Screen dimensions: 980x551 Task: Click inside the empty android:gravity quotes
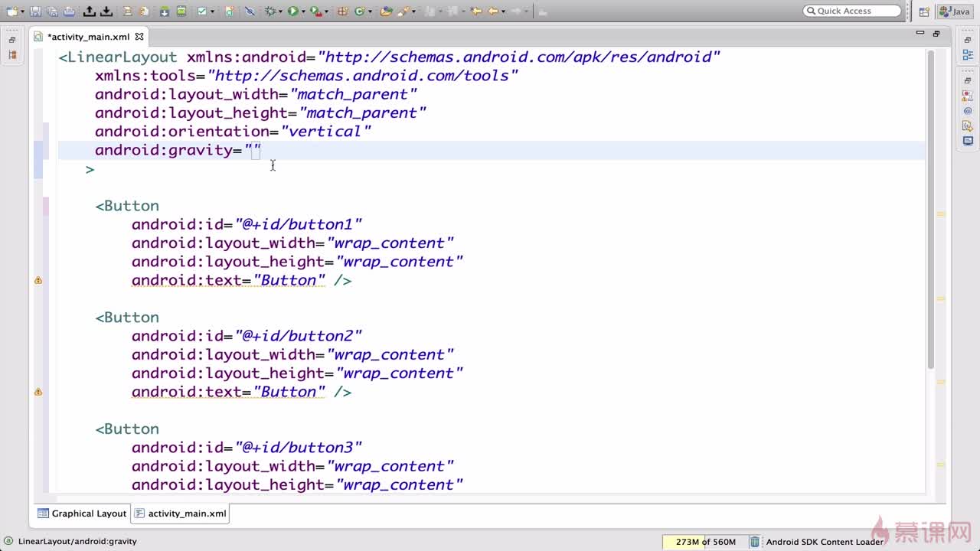253,150
